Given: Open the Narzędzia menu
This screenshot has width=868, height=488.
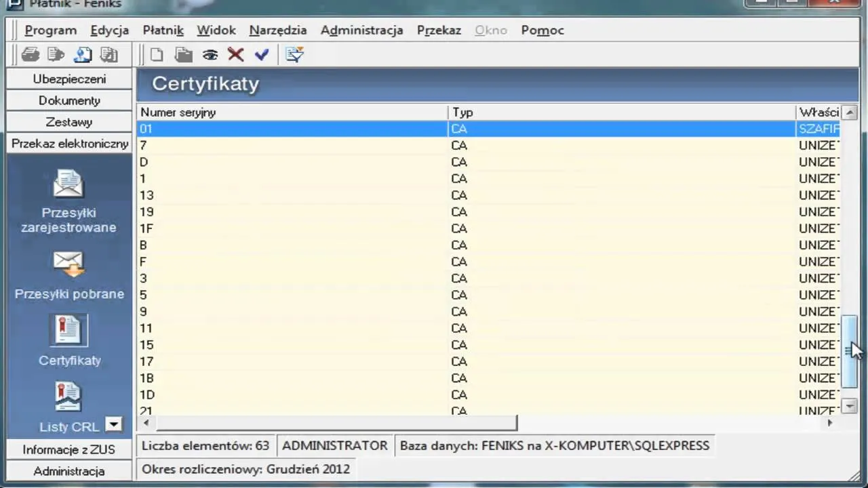Looking at the screenshot, I should [x=277, y=30].
